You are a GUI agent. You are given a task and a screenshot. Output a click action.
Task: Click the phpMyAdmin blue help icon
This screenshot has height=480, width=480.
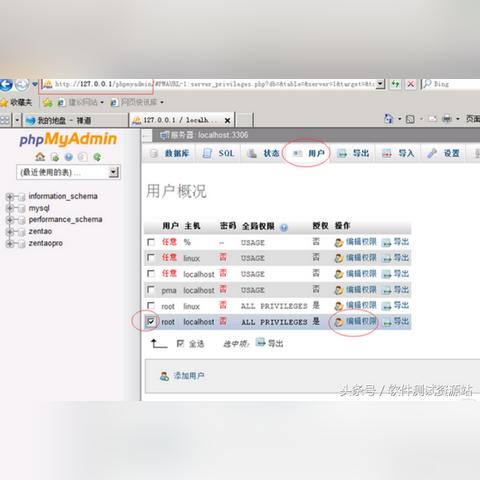coord(69,157)
